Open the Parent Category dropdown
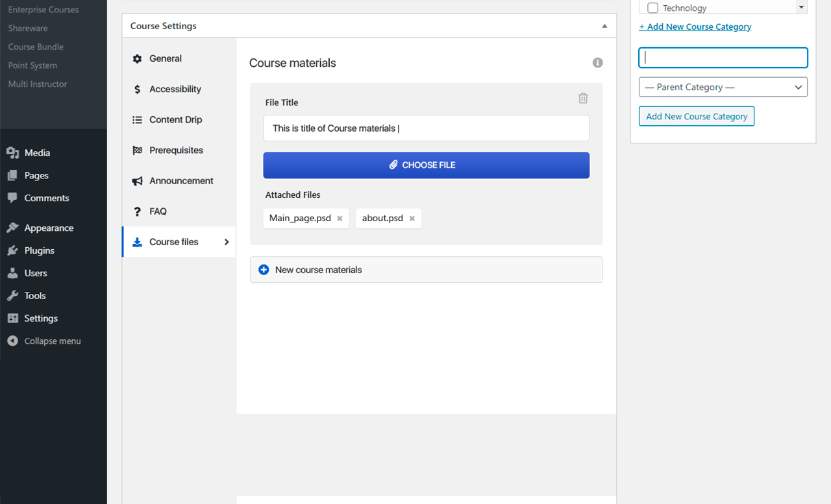The image size is (831, 504). click(723, 87)
